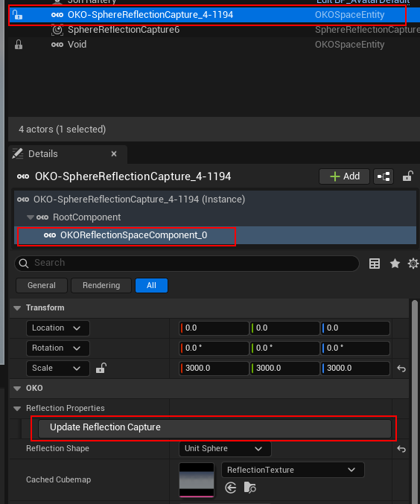Switch to the Rendering filter tab
The width and height of the screenshot is (420, 504).
(101, 285)
